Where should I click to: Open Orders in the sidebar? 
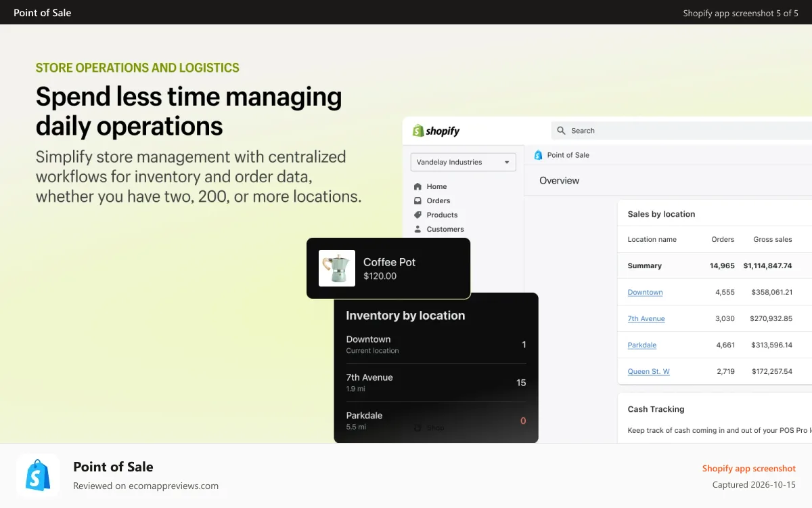pos(438,200)
